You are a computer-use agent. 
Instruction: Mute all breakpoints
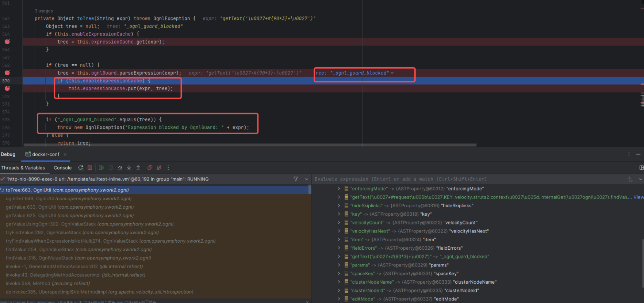[x=159, y=168]
